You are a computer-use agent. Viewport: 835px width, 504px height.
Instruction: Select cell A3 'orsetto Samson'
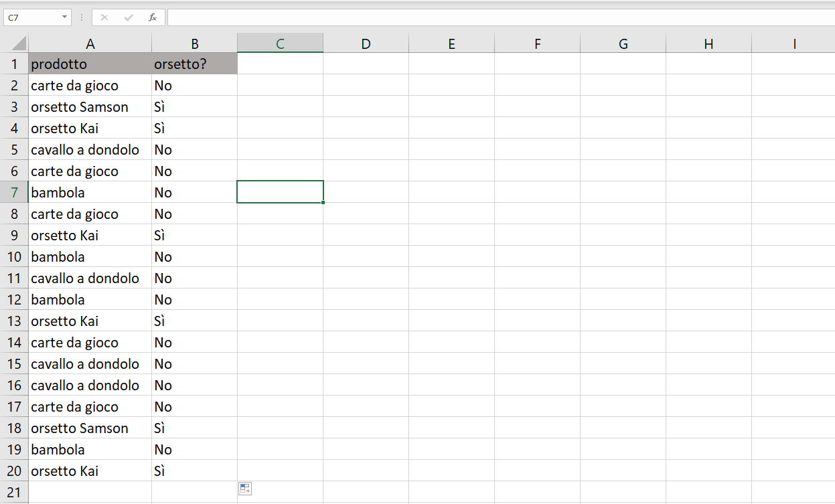[x=90, y=106]
